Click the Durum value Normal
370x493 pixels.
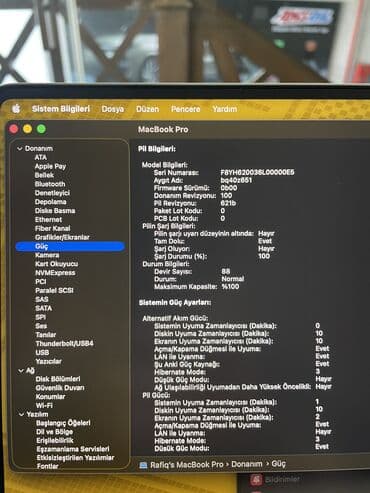coord(233,279)
